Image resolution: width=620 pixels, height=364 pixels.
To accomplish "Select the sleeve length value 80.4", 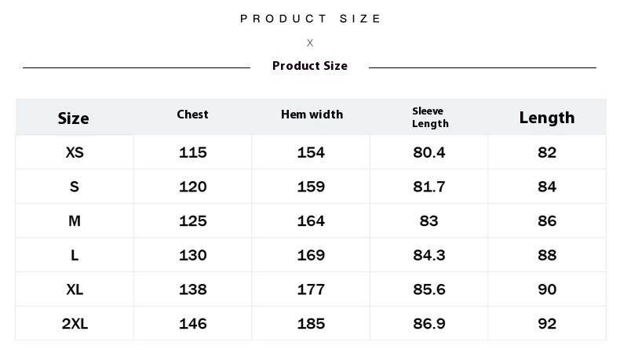I will click(x=429, y=152).
